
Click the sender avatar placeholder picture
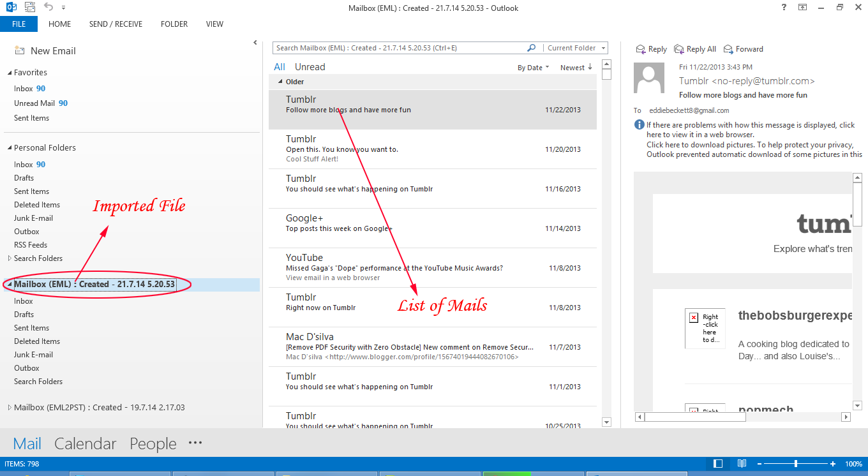649,78
